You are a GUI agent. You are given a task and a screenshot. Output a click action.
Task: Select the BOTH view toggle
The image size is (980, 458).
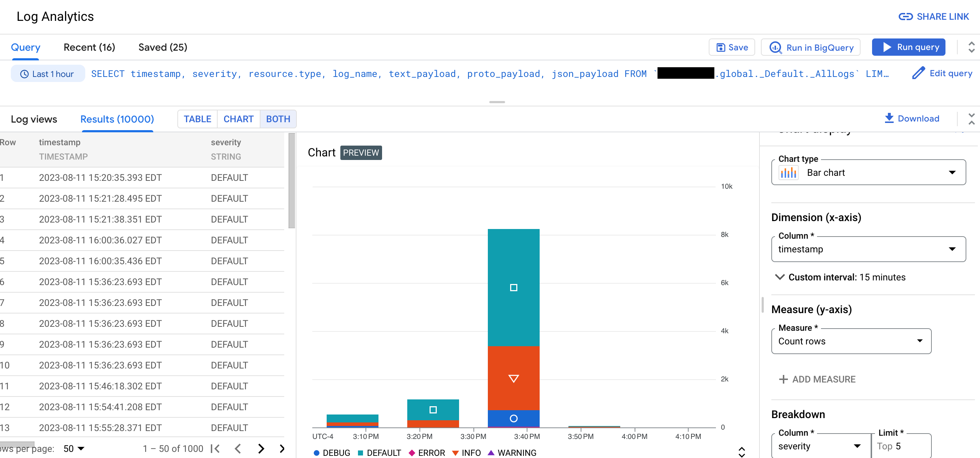click(278, 118)
